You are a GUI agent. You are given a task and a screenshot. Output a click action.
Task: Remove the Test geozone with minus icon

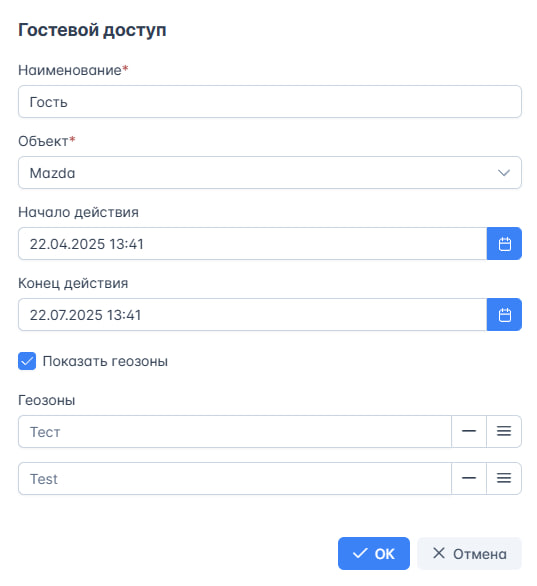click(469, 478)
